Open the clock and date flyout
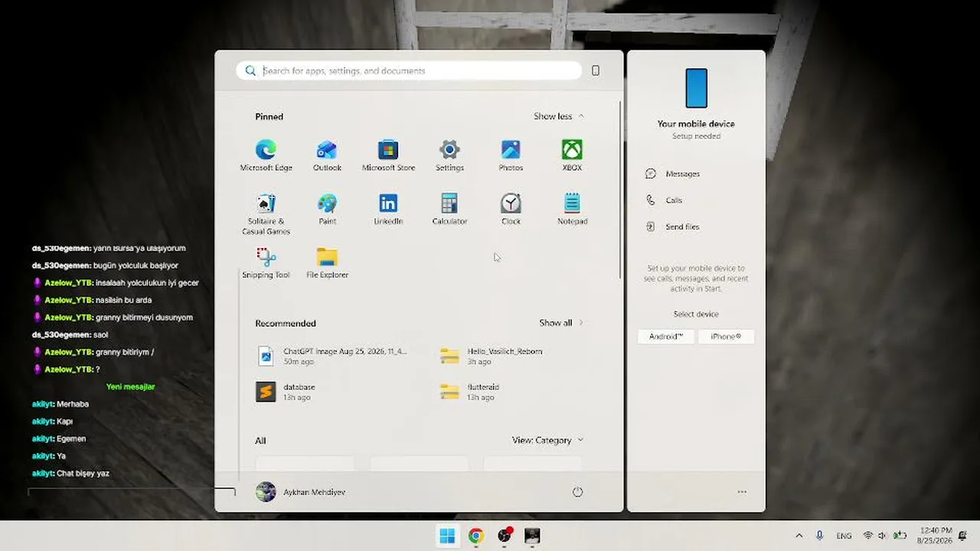The width and height of the screenshot is (980, 551). point(936,536)
